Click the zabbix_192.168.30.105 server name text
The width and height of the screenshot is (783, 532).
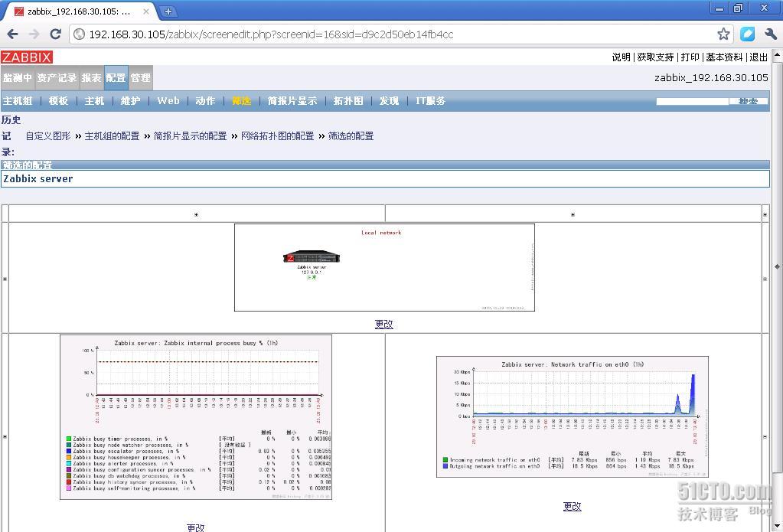click(711, 77)
